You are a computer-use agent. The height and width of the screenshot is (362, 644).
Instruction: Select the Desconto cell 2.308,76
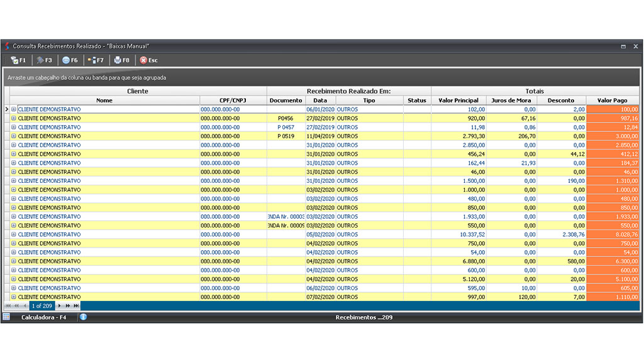[561, 234]
